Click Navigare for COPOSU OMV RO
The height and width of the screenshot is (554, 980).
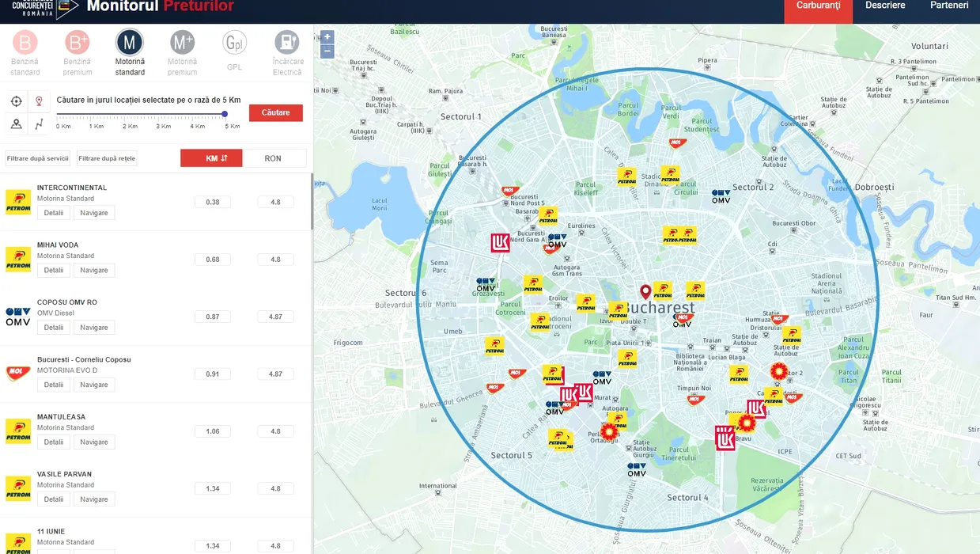pos(94,328)
